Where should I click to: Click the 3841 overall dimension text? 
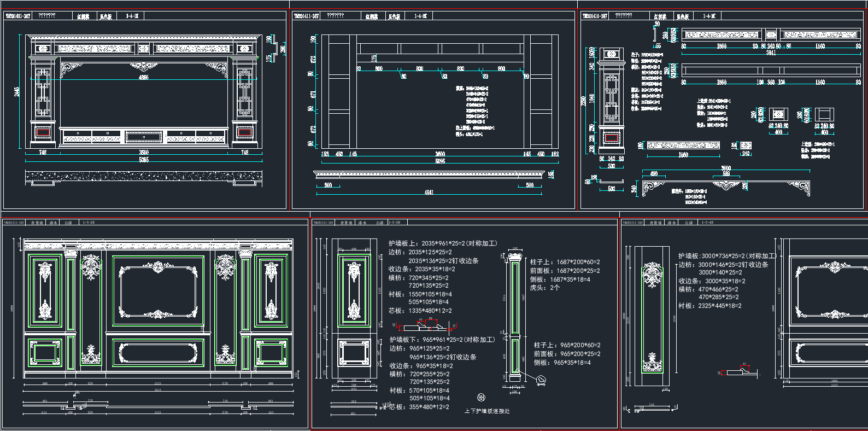pos(771,53)
